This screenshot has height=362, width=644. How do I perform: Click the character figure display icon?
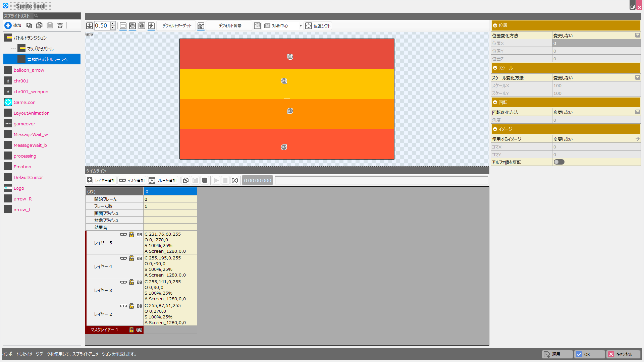[x=151, y=26]
